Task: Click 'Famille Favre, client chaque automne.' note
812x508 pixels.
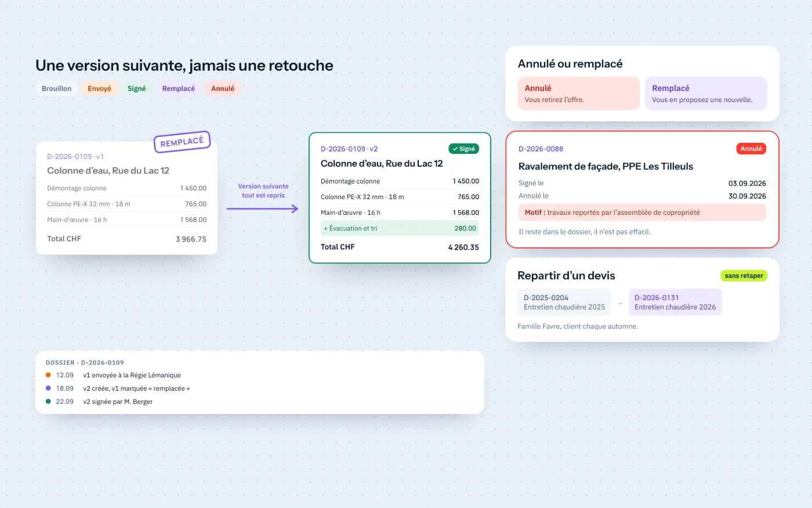Action: [578, 326]
